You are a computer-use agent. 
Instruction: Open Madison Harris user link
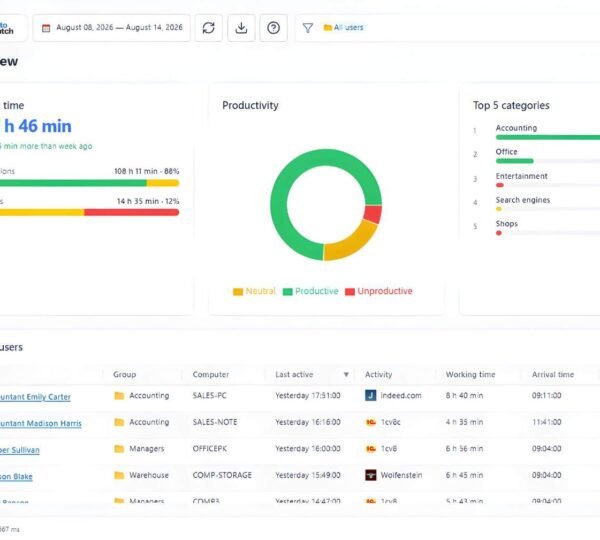41,423
